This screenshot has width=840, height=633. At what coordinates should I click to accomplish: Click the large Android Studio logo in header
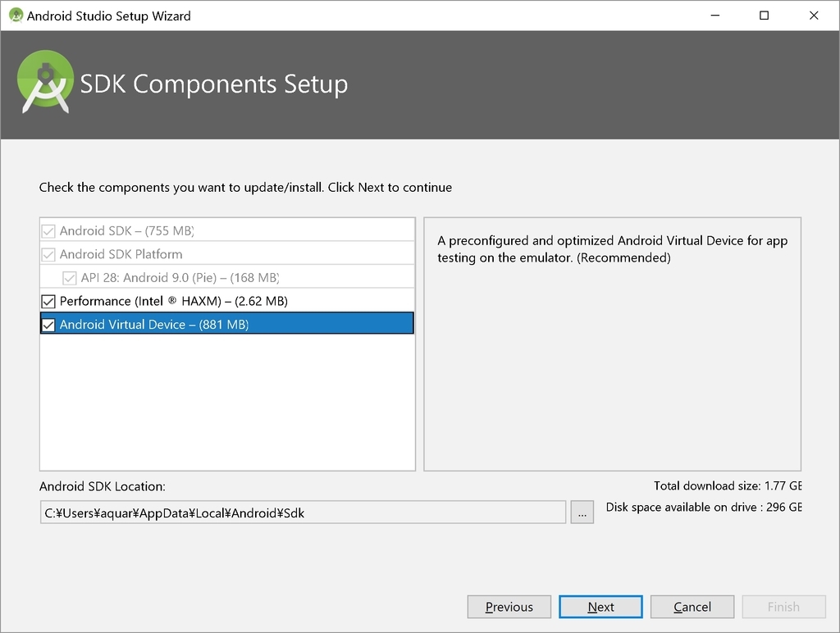[x=46, y=82]
